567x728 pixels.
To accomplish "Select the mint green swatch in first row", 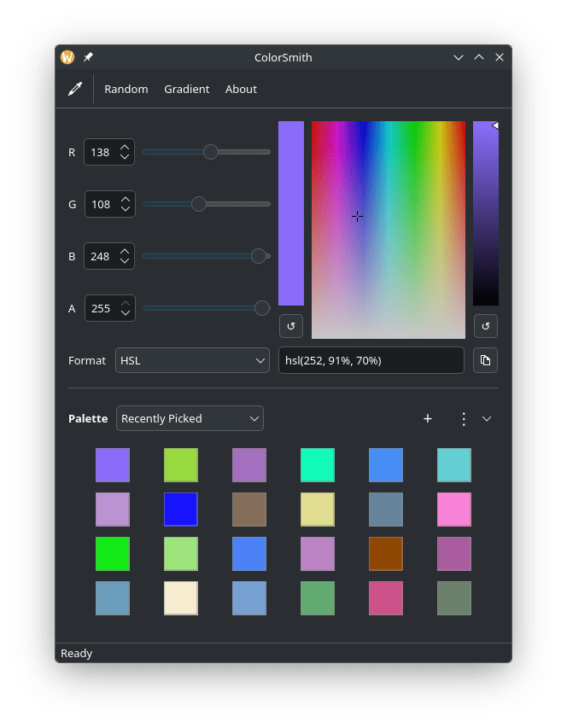I will tap(318, 465).
